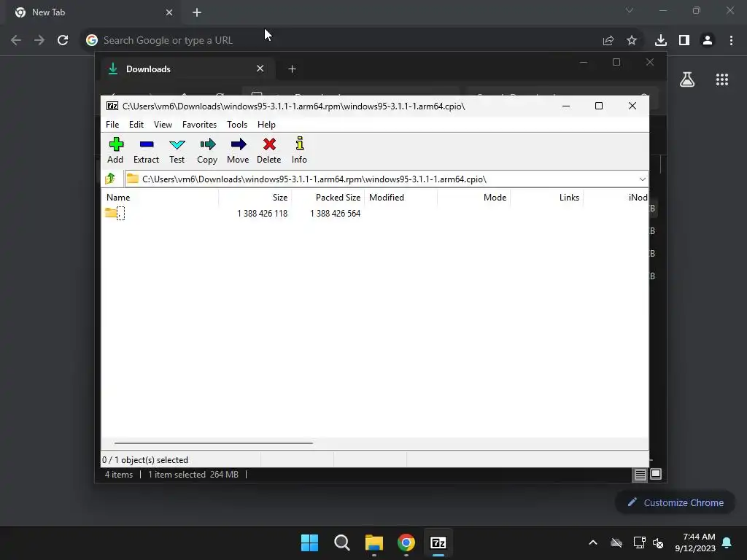Select the Chrome New Tab tab

93,12
